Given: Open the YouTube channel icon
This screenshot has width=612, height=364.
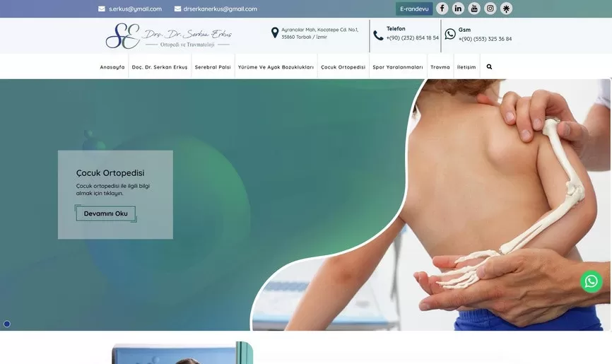Looking at the screenshot, I should [474, 8].
